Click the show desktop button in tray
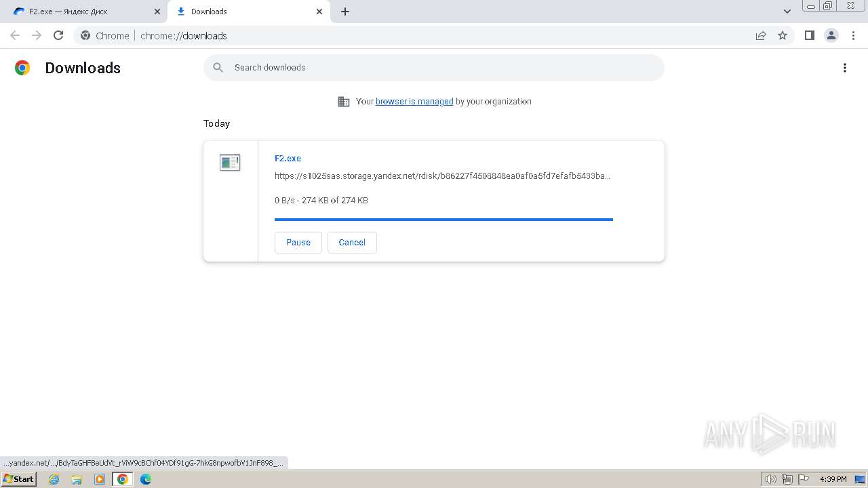 click(x=860, y=479)
